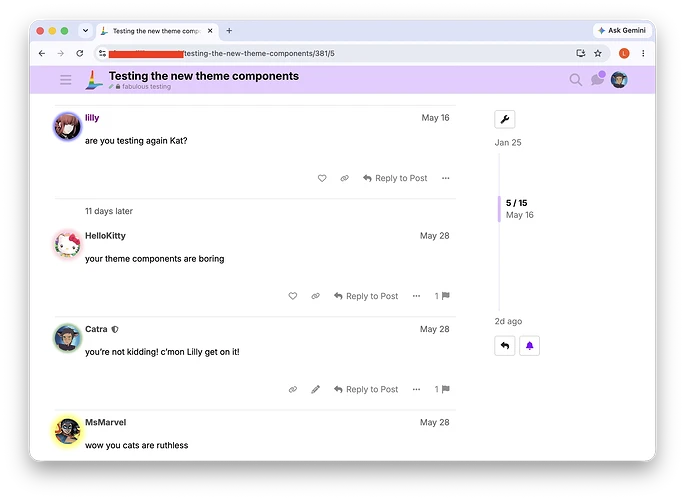Open HelloKitty's username profile link

pos(105,236)
